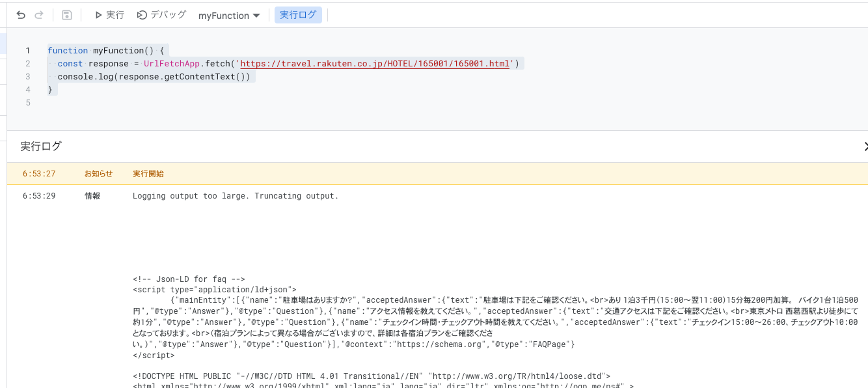Click the function myFunction() declaration line
This screenshot has width=868, height=388.
point(108,51)
